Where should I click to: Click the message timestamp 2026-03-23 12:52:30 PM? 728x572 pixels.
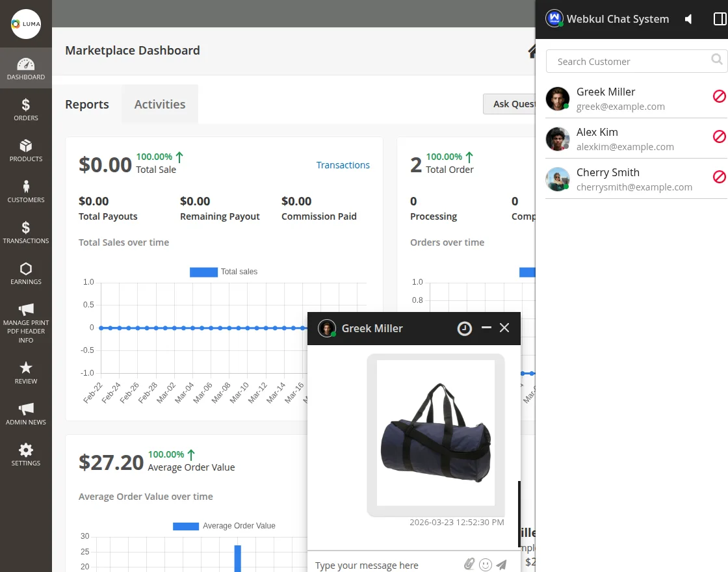pyautogui.click(x=457, y=523)
